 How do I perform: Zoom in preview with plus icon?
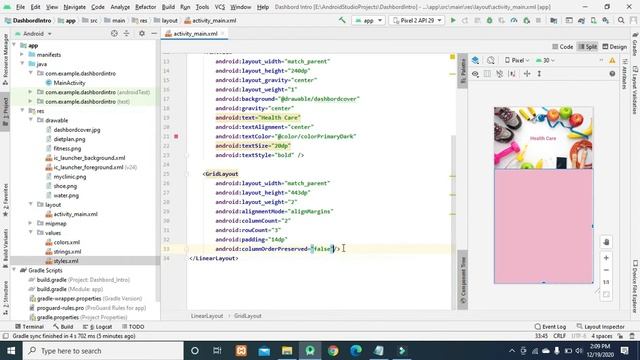pyautogui.click(x=606, y=258)
